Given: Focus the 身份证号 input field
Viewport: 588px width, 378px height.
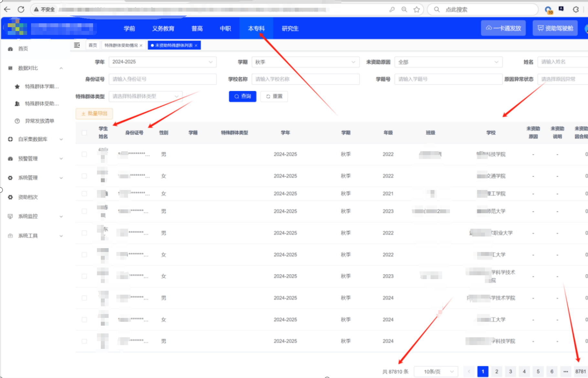Looking at the screenshot, I should [x=163, y=79].
